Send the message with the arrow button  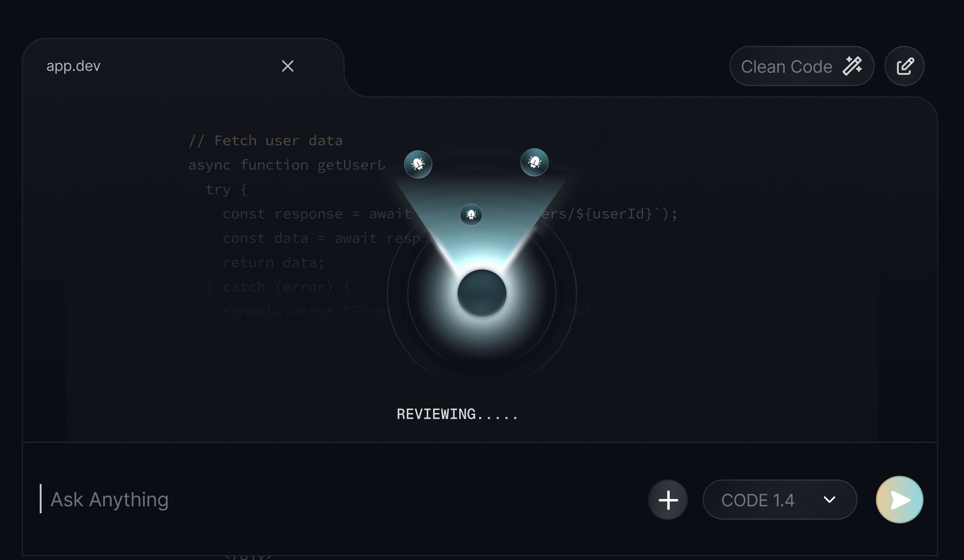pos(900,500)
